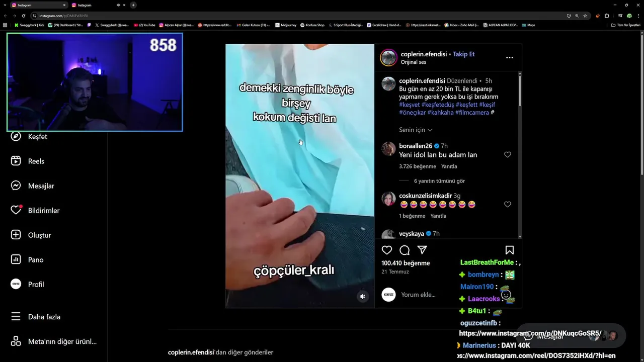
Task: Like coskunzelisimkadir's comment
Action: click(x=508, y=204)
